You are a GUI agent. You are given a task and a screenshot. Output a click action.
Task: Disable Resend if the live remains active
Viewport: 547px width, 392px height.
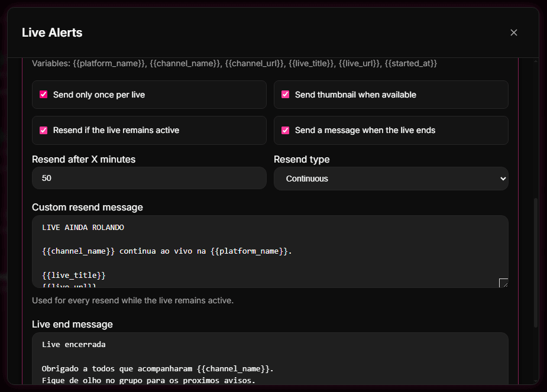click(44, 130)
